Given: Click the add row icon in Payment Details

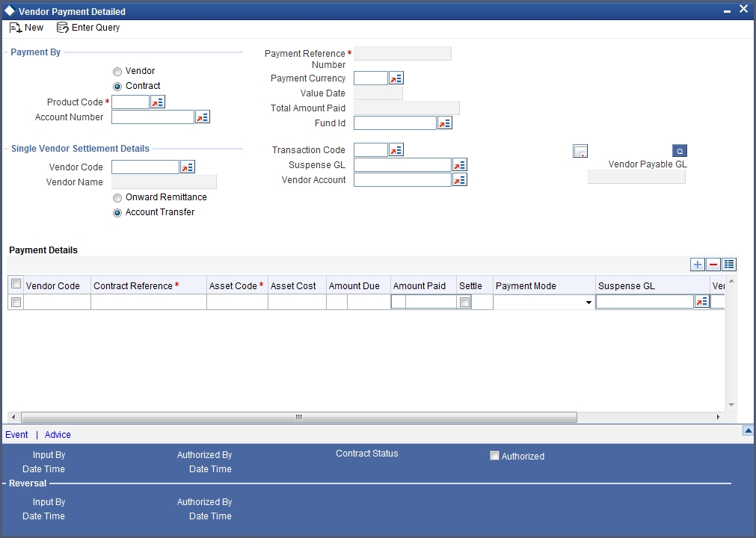Looking at the screenshot, I should [696, 264].
